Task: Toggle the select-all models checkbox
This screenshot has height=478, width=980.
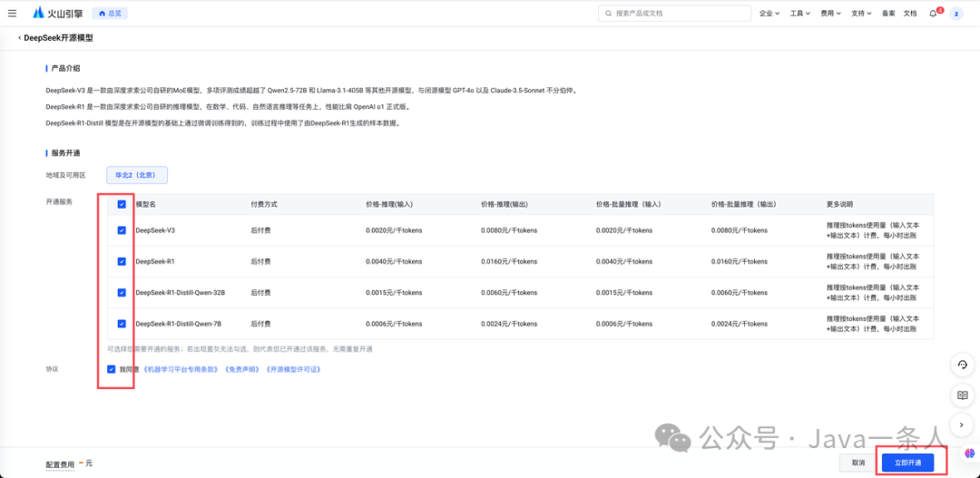Action: (x=122, y=204)
